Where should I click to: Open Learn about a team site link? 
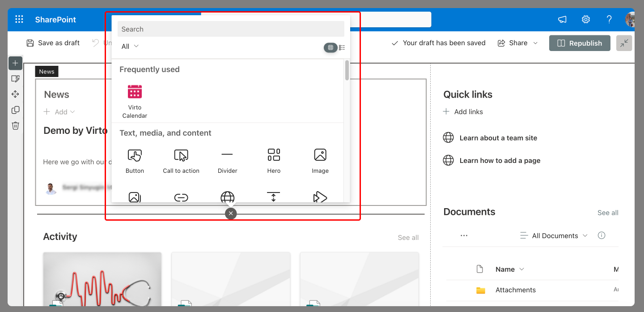(x=498, y=138)
